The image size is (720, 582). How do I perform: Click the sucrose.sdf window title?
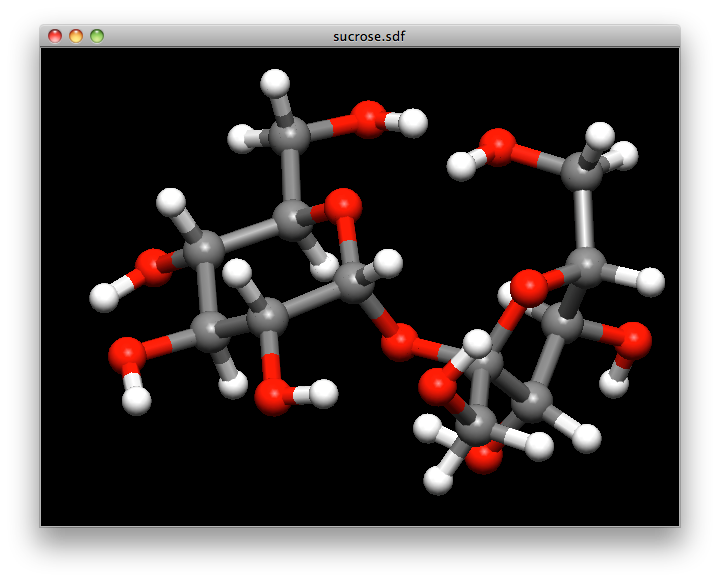(369, 36)
